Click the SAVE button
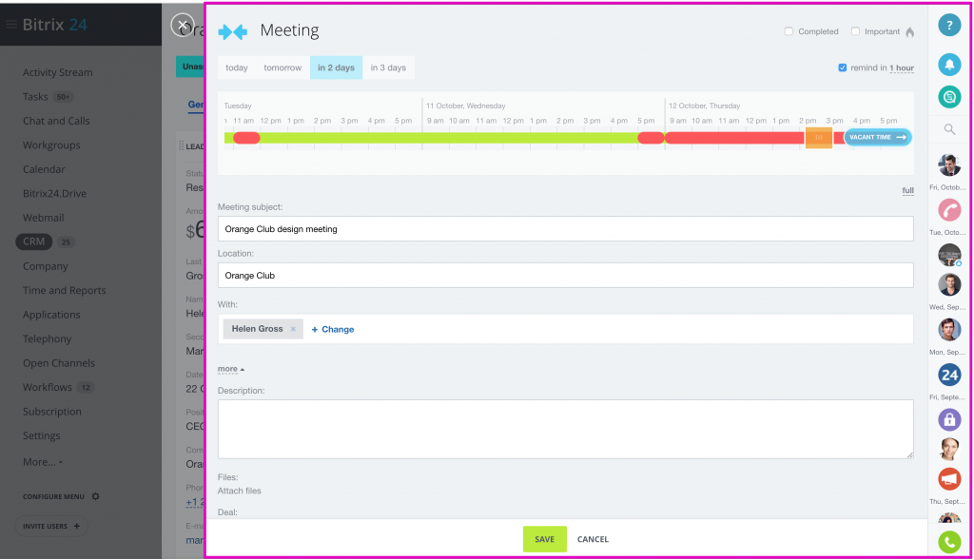 tap(545, 539)
